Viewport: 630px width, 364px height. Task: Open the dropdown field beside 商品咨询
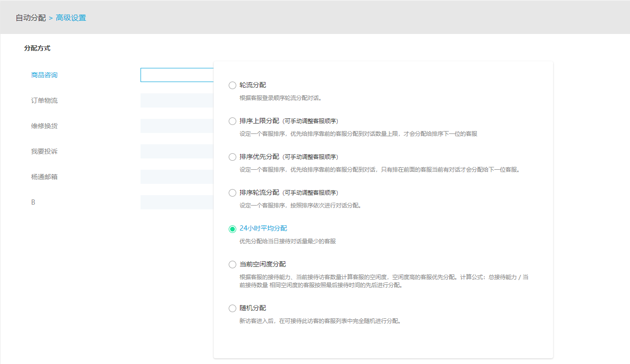177,75
